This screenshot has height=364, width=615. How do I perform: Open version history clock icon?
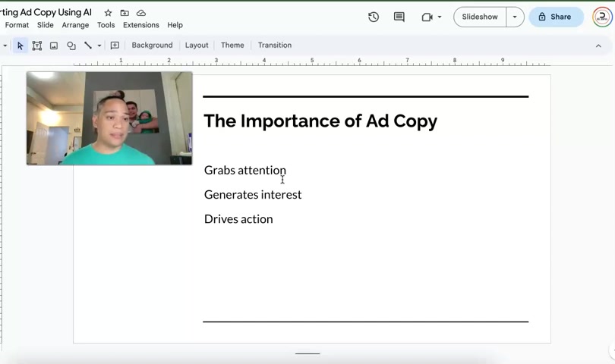[x=374, y=17]
